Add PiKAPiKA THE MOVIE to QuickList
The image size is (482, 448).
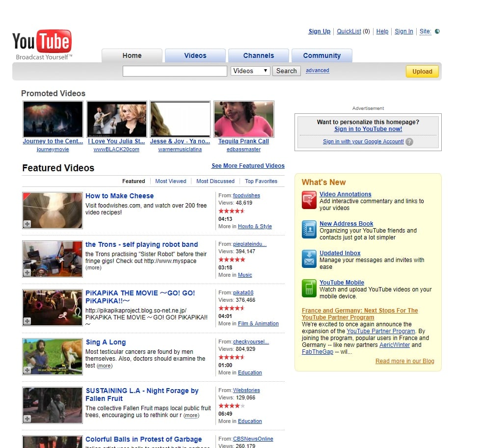coord(27,321)
